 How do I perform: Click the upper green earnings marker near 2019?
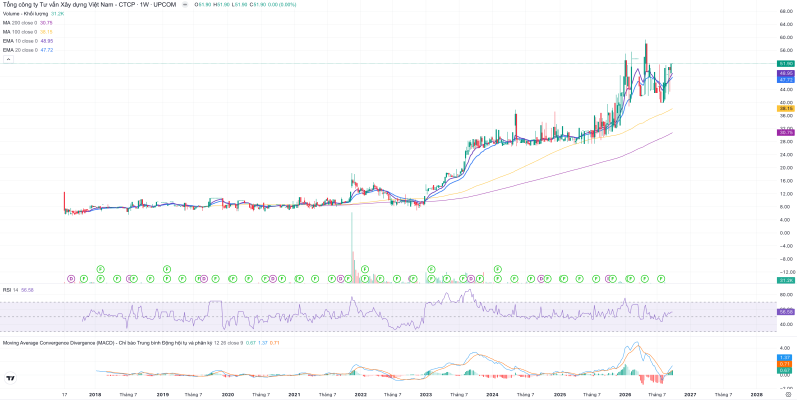click(x=166, y=268)
